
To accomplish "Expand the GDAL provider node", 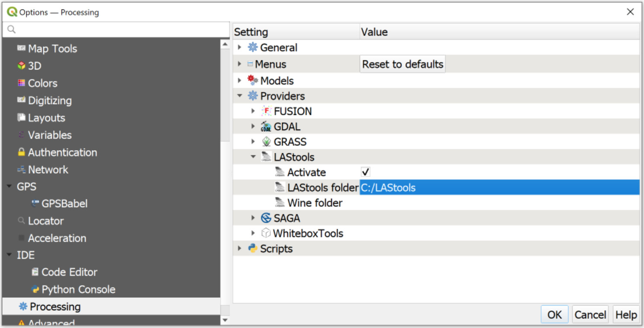I will click(253, 126).
